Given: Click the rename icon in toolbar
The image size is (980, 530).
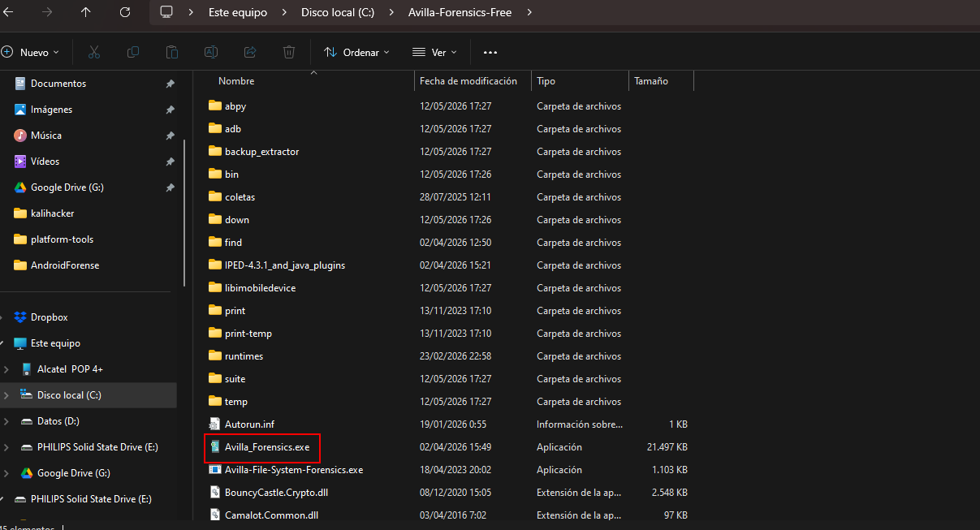Looking at the screenshot, I should [x=211, y=52].
